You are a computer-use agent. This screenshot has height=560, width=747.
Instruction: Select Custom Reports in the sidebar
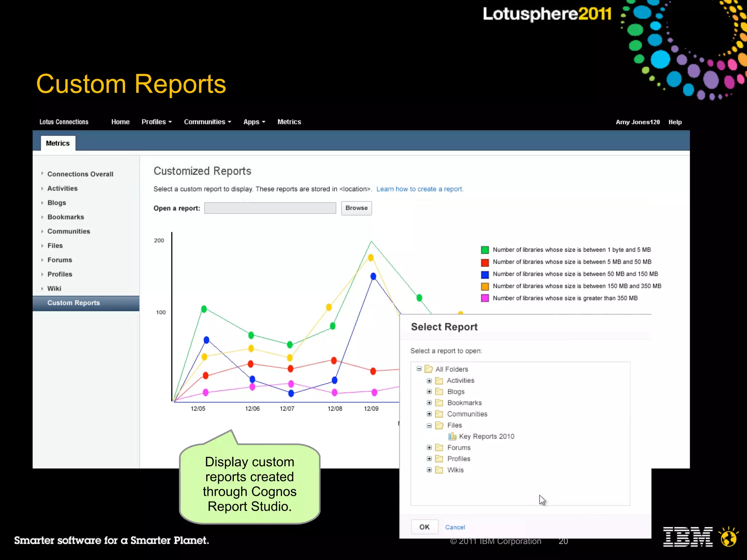tap(86, 303)
